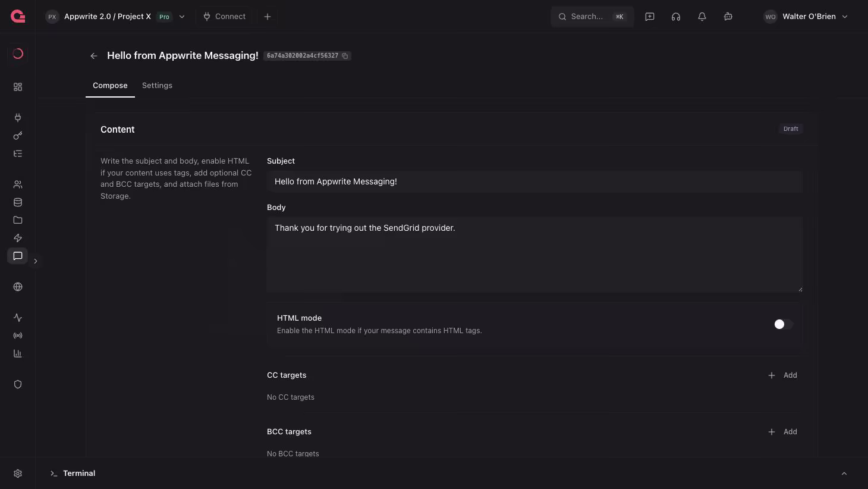868x489 pixels.
Task: Enable the HTML mode toggle
Action: coord(783,324)
